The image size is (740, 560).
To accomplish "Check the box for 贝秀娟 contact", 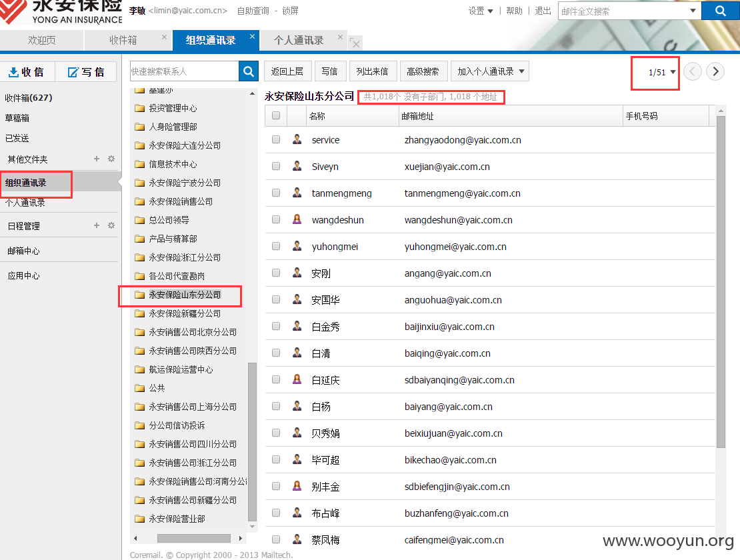I will click(276, 433).
